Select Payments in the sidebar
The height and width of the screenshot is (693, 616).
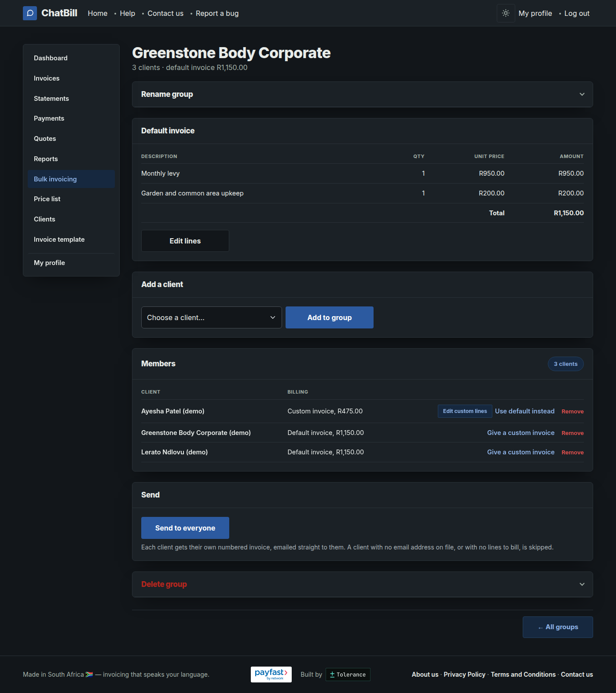point(71,118)
